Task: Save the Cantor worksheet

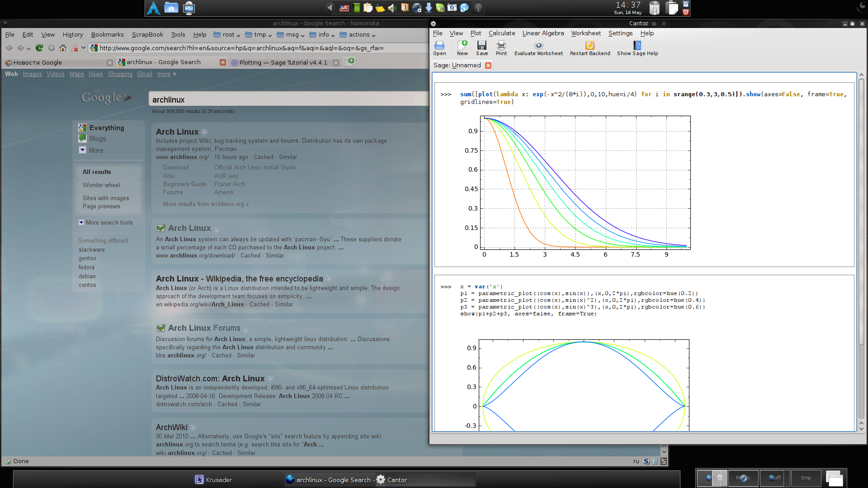Action: [x=482, y=48]
